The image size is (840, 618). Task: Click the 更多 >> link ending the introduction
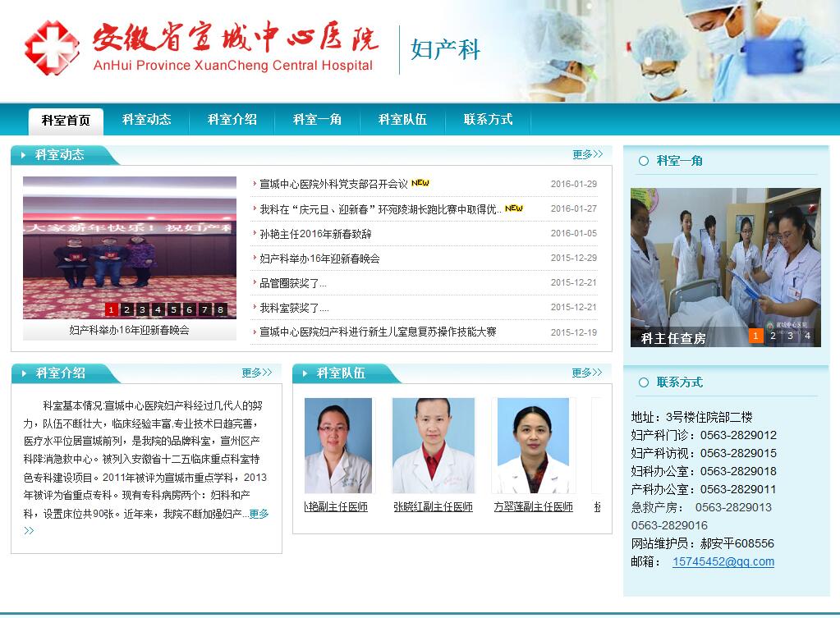(x=259, y=514)
